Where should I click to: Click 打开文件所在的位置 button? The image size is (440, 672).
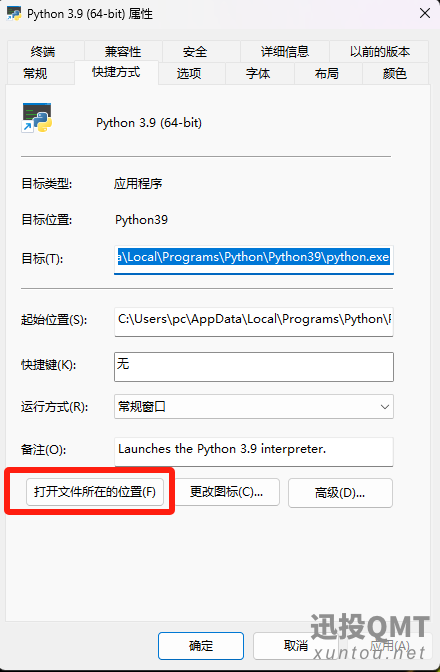coord(95,492)
